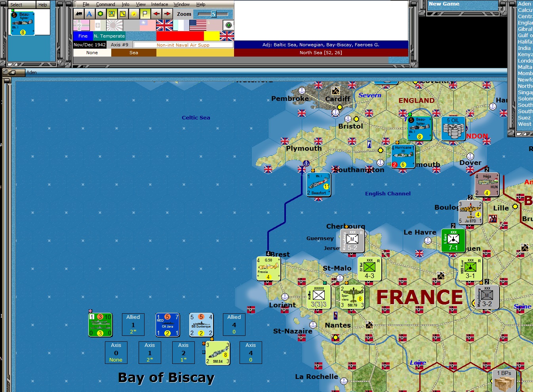Click the Axis #9 impulse label

point(120,45)
